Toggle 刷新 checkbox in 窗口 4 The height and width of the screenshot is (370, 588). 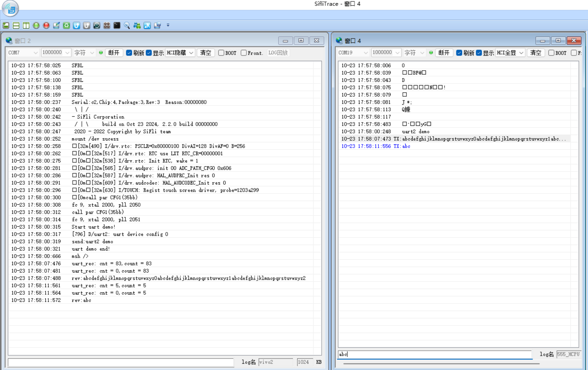click(x=459, y=53)
